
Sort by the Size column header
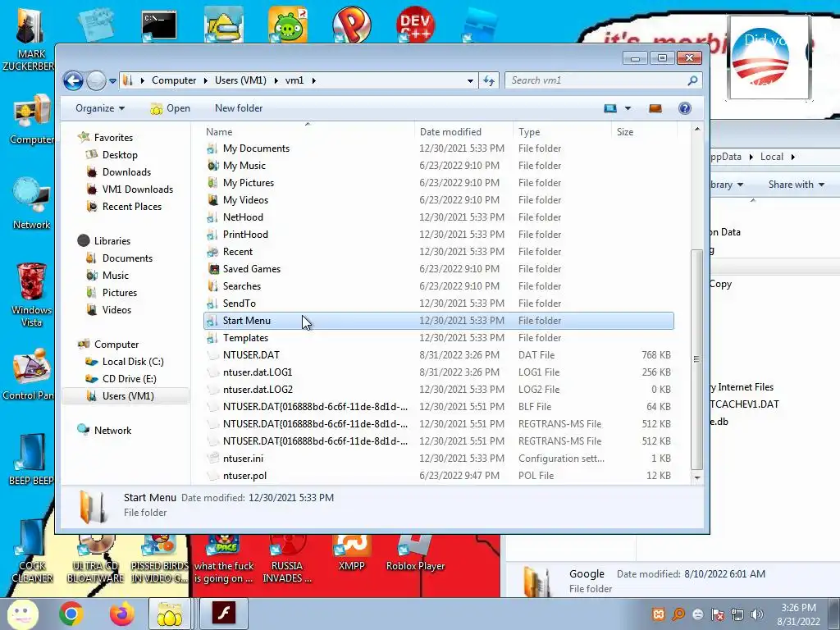coord(624,132)
